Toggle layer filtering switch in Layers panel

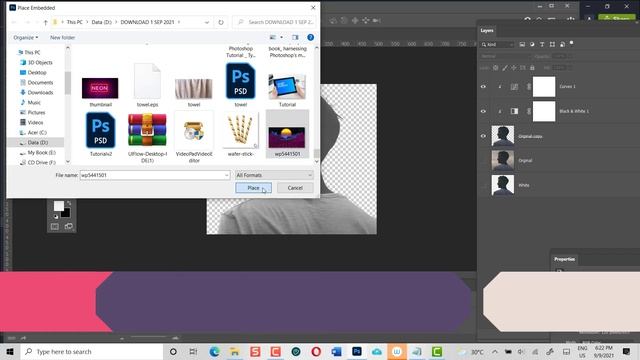click(x=571, y=42)
